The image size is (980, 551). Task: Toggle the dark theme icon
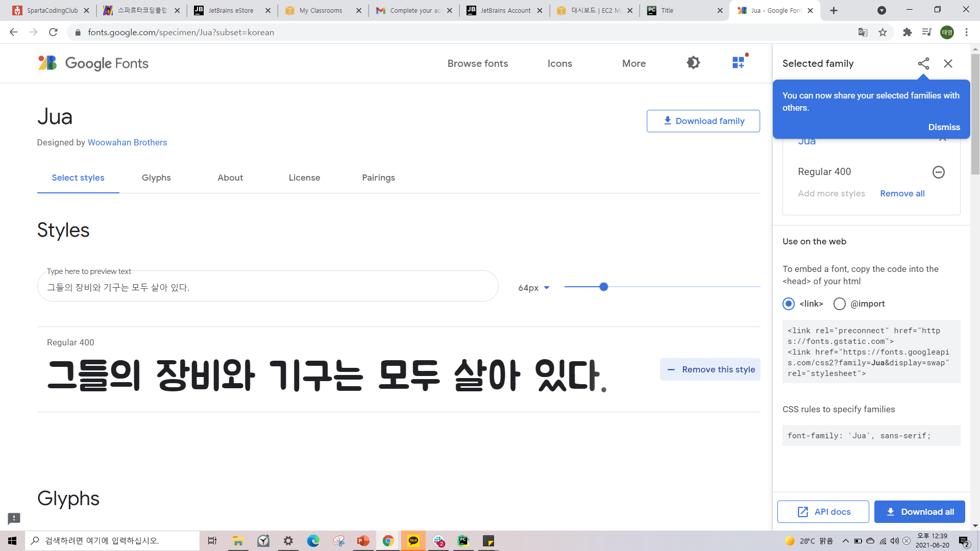pyautogui.click(x=693, y=63)
